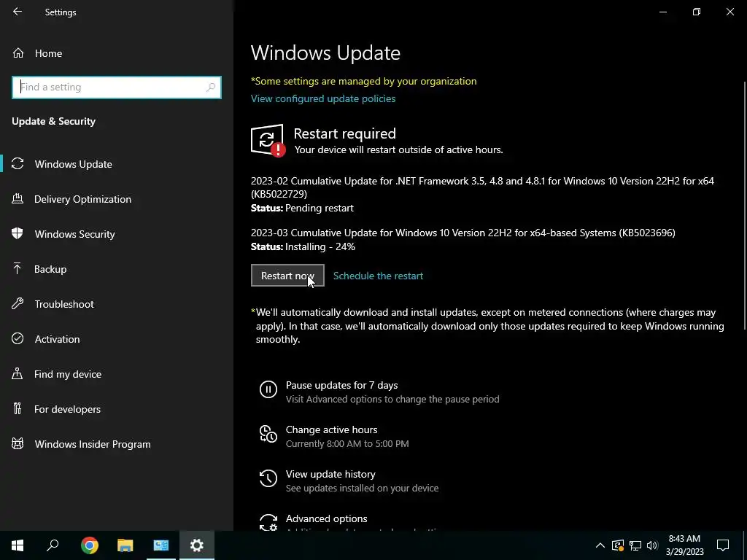The width and height of the screenshot is (747, 560).
Task: Open the Windows Start menu
Action: 18,545
